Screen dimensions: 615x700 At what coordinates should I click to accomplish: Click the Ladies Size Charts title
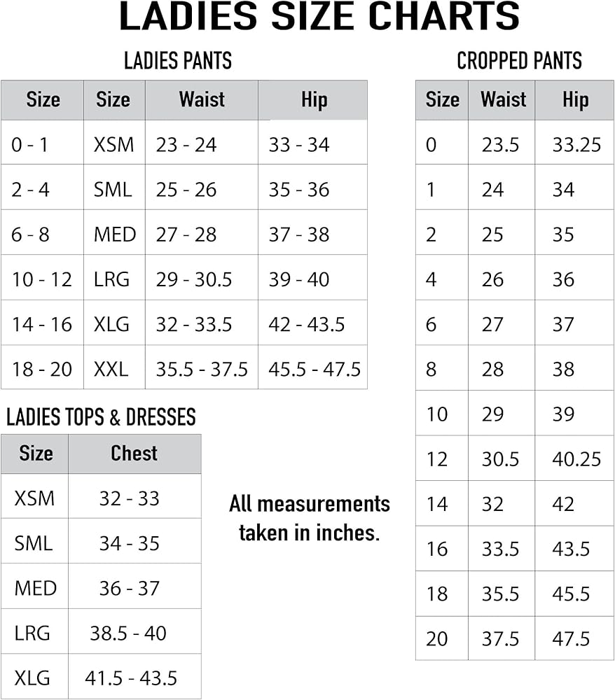click(319, 17)
